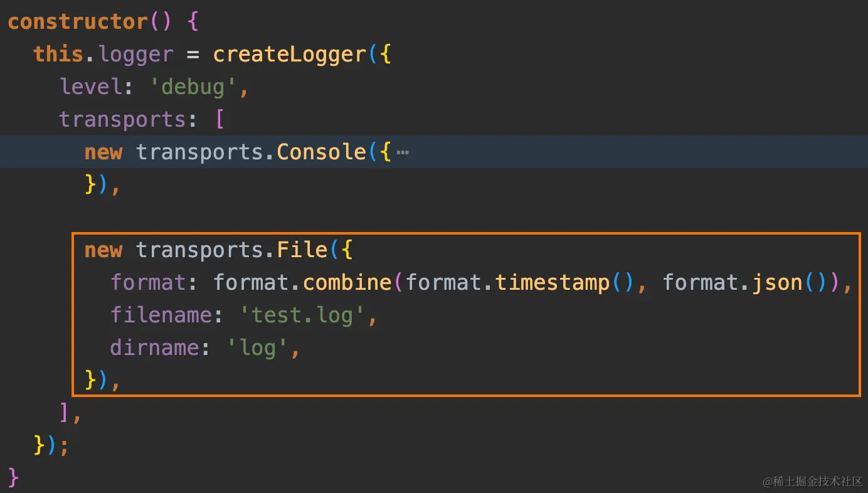This screenshot has height=493, width=868.
Task: Select the 'log' string after dirname
Action: point(257,347)
